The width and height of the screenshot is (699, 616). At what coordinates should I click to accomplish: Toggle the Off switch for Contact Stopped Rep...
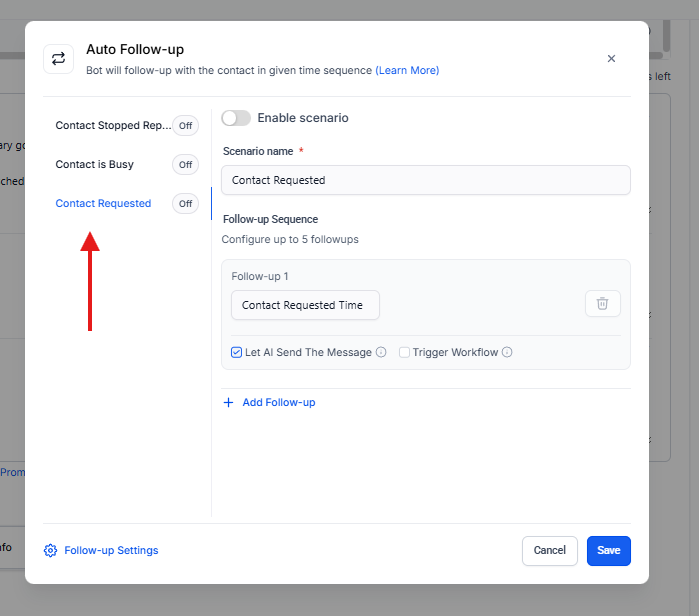185,126
